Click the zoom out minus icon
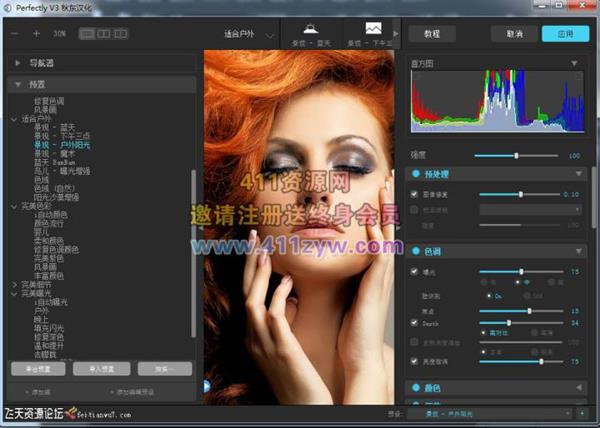Image resolution: width=600 pixels, height=428 pixels. pos(15,33)
